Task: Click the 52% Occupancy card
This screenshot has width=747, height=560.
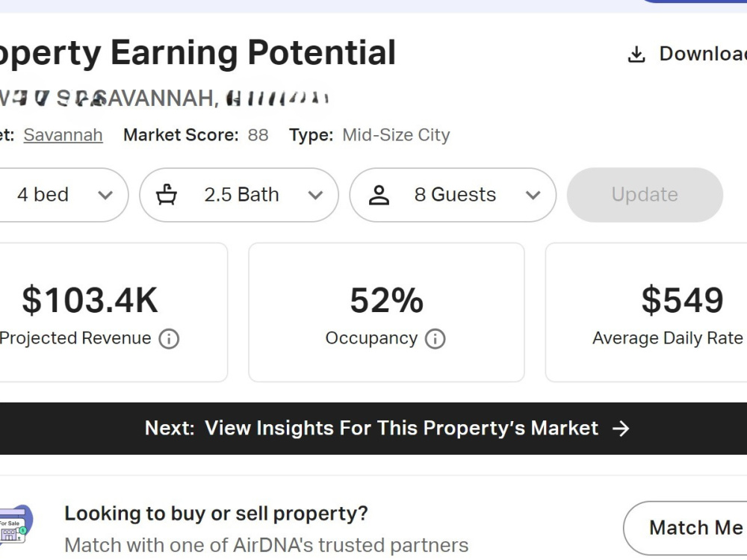Action: point(386,312)
